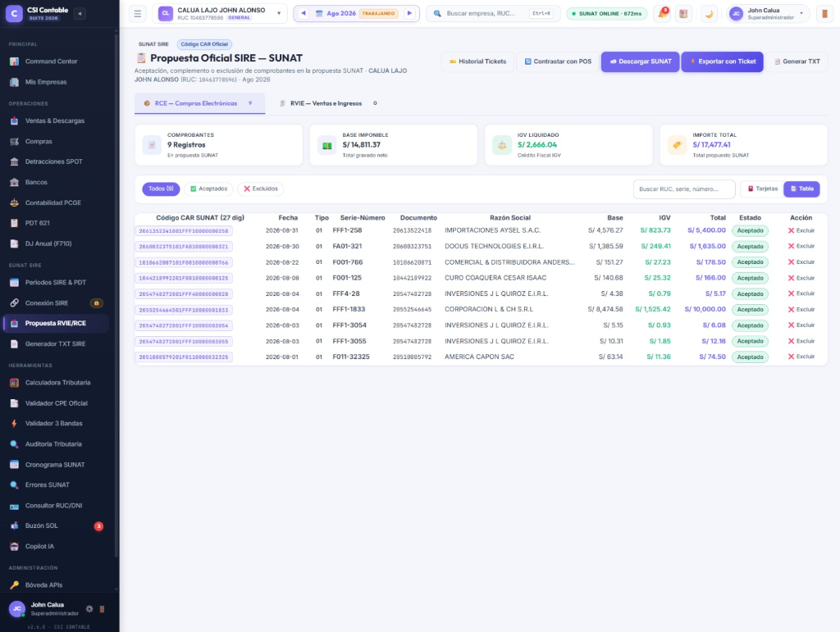The image size is (840, 632).
Task: Click the Copilot IA robot icon
Action: tap(15, 547)
